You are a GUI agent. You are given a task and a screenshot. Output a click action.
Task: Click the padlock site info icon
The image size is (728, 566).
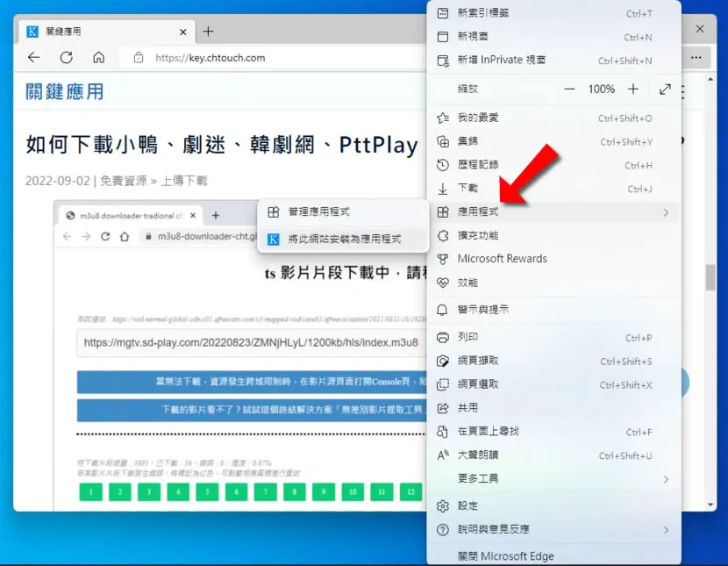click(x=139, y=58)
